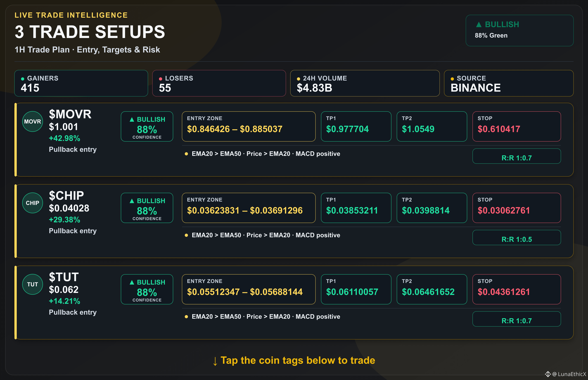Click the MOVR coin circle icon
This screenshot has width=588, height=380.
33,121
